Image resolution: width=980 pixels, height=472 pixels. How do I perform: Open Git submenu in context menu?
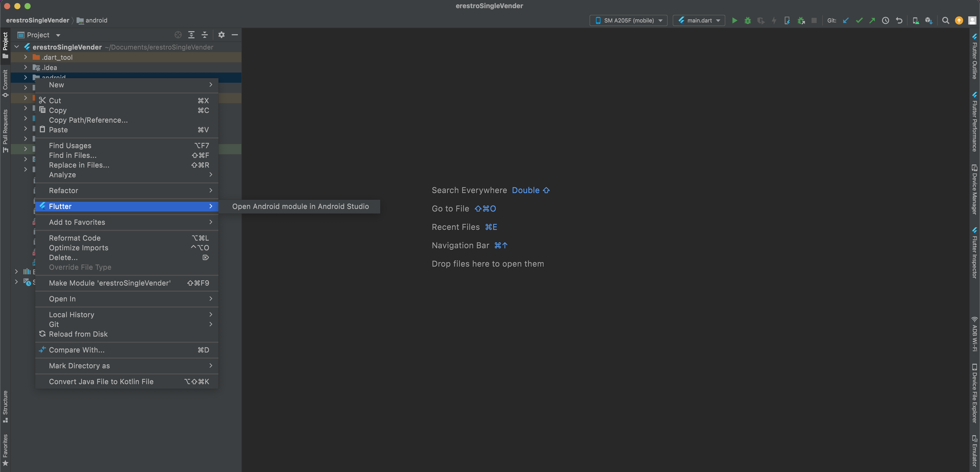[127, 324]
